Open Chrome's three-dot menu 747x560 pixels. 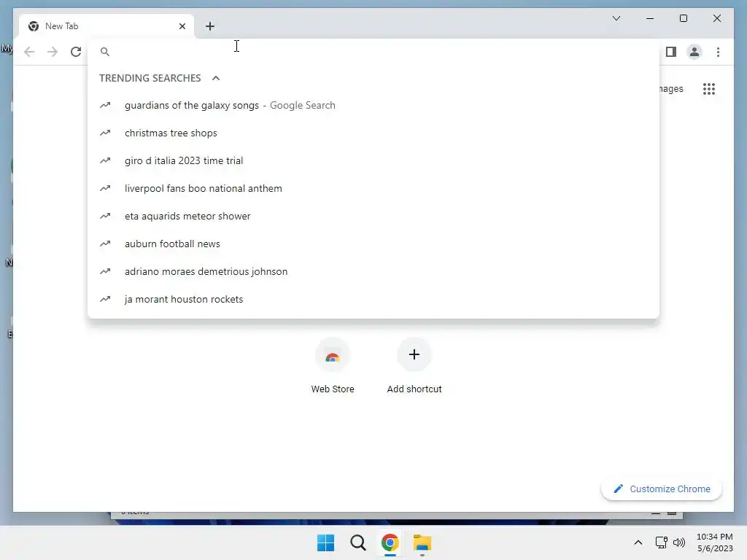pyautogui.click(x=718, y=52)
